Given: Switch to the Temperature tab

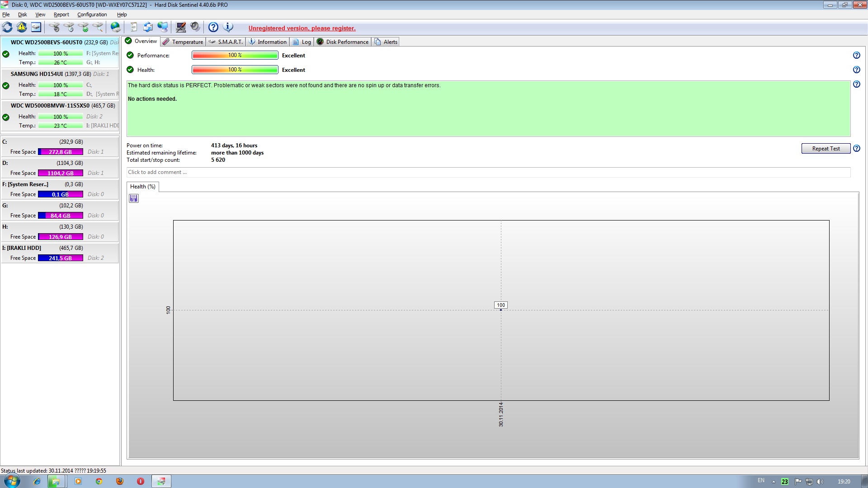Looking at the screenshot, I should [183, 42].
